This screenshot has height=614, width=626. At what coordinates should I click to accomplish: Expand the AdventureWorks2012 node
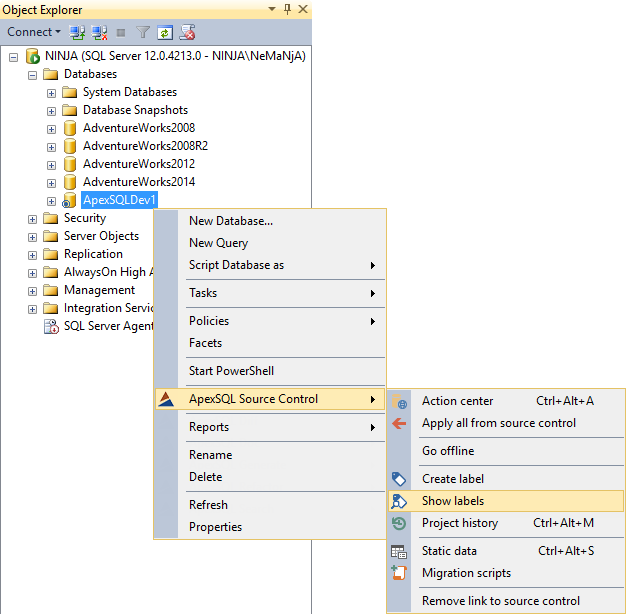[51, 165]
